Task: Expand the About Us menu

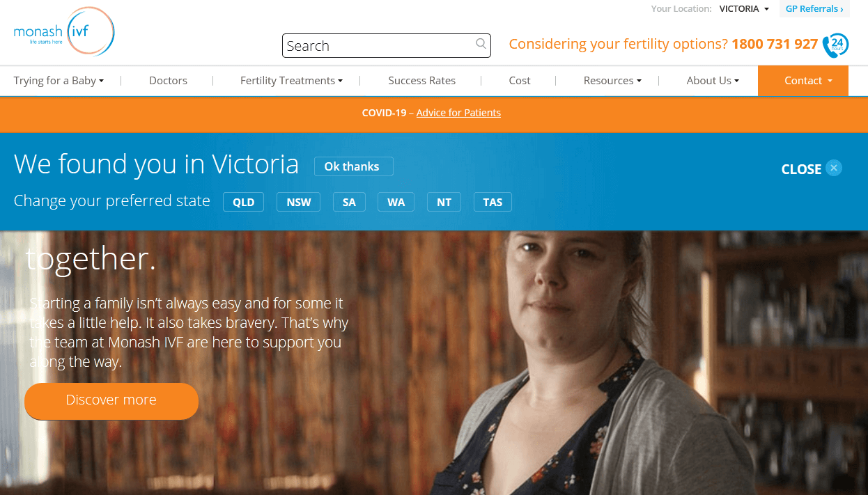Action: (713, 81)
